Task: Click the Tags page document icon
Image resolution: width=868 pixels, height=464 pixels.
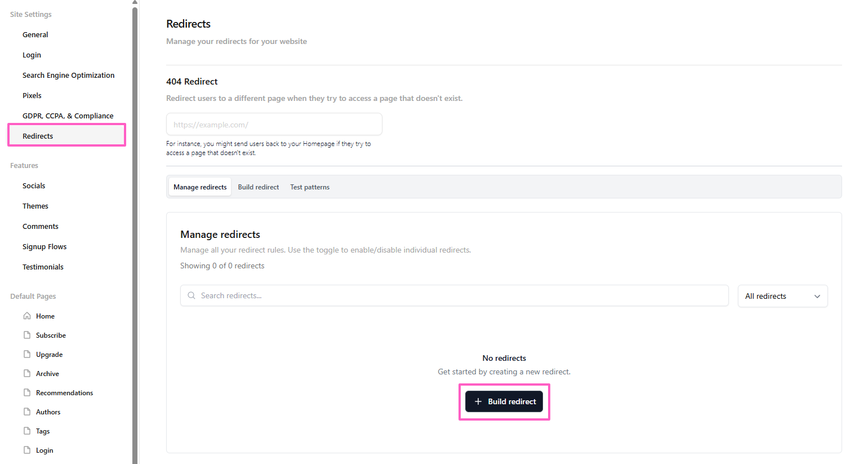Action: [27, 431]
